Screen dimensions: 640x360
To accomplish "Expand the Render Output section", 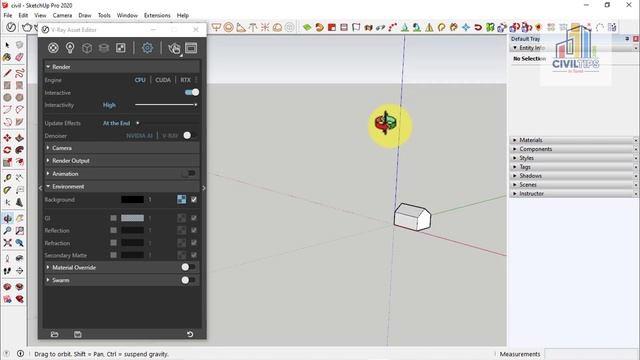I will pos(122,160).
